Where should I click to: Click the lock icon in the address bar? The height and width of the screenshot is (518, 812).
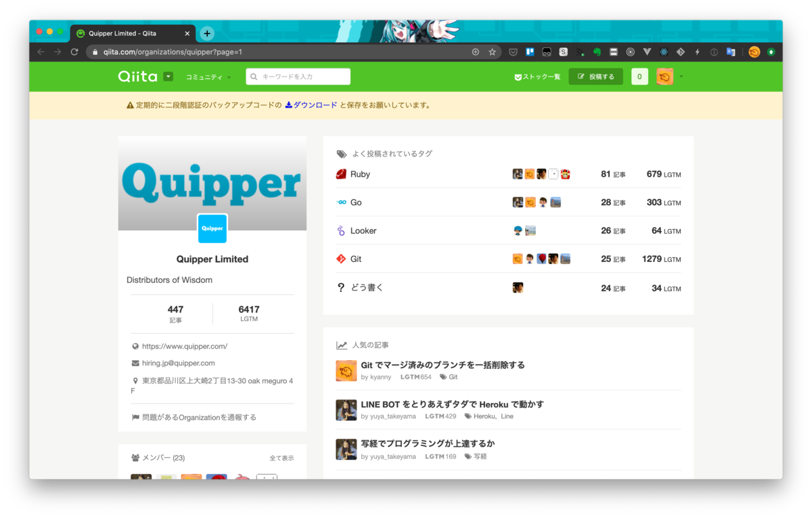tap(95, 51)
